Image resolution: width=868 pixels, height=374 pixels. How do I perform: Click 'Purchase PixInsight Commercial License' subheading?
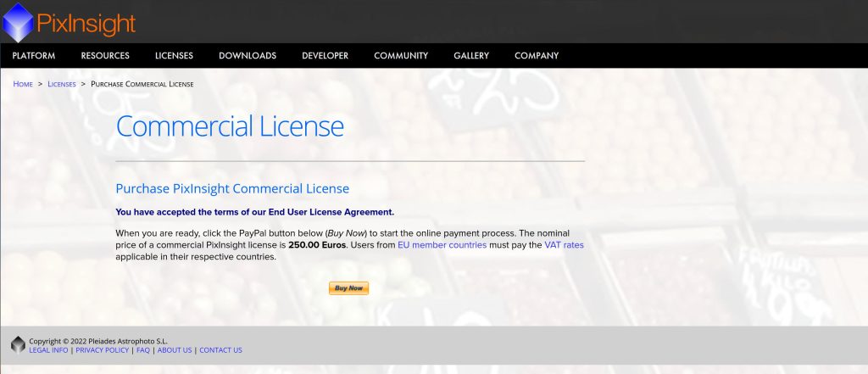(x=232, y=188)
